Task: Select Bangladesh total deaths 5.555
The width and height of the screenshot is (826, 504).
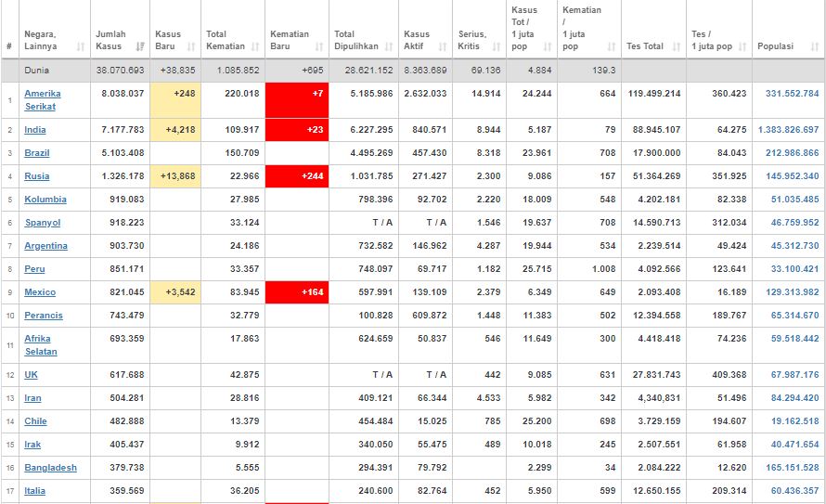Action: pos(247,467)
